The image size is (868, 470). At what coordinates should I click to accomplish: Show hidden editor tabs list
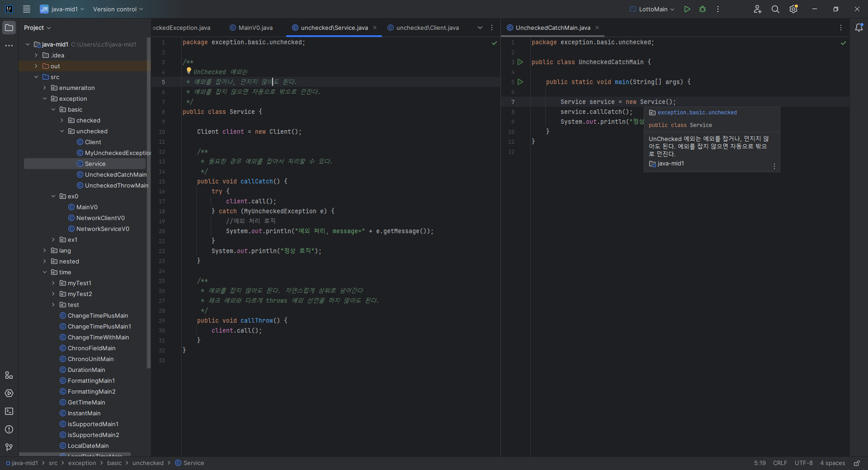pyautogui.click(x=480, y=28)
